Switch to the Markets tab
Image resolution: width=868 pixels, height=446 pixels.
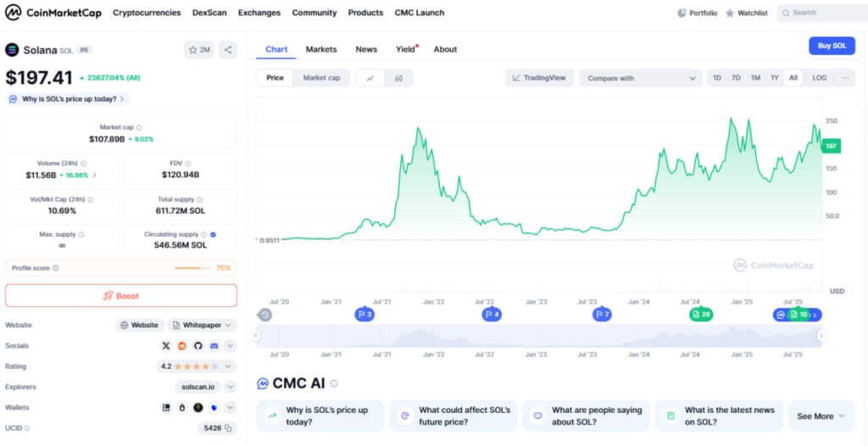321,49
